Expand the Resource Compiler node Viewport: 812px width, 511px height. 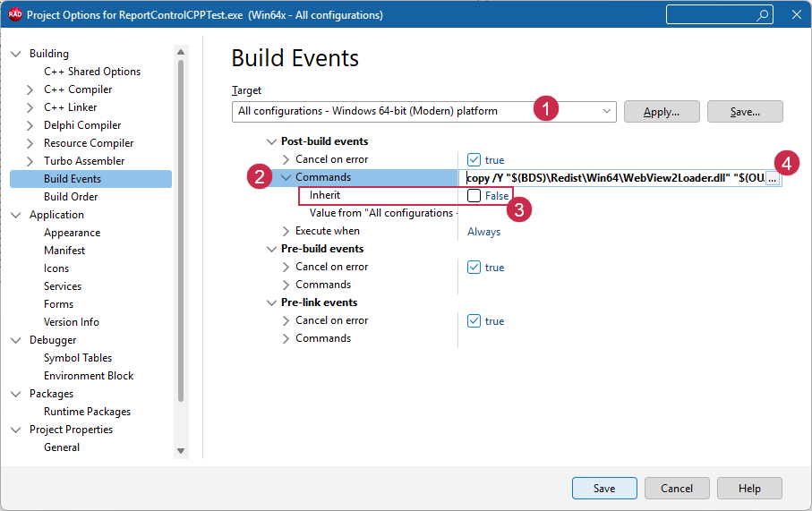[30, 143]
